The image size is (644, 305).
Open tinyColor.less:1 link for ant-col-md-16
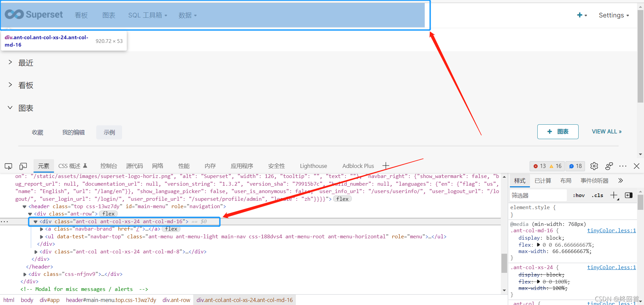coord(611,231)
